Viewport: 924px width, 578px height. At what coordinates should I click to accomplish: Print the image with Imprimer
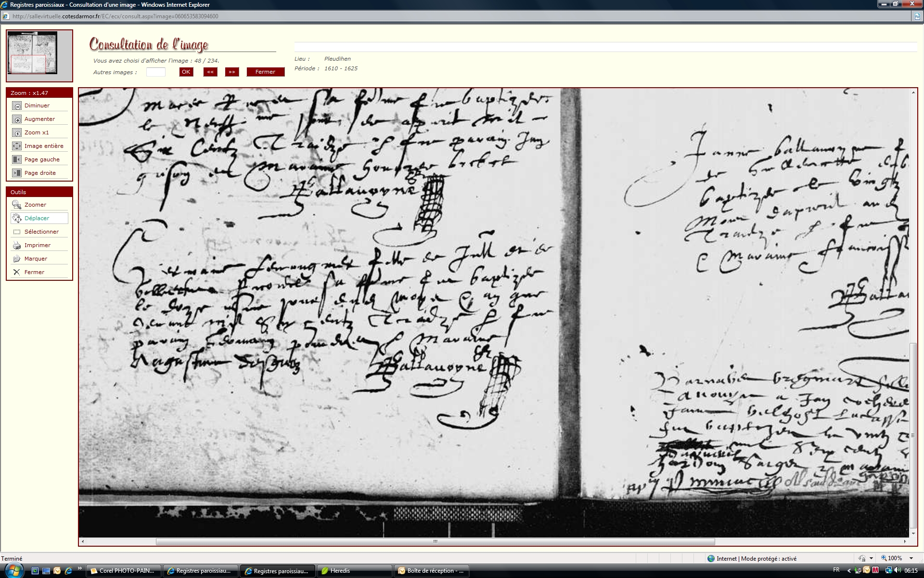click(17, 246)
